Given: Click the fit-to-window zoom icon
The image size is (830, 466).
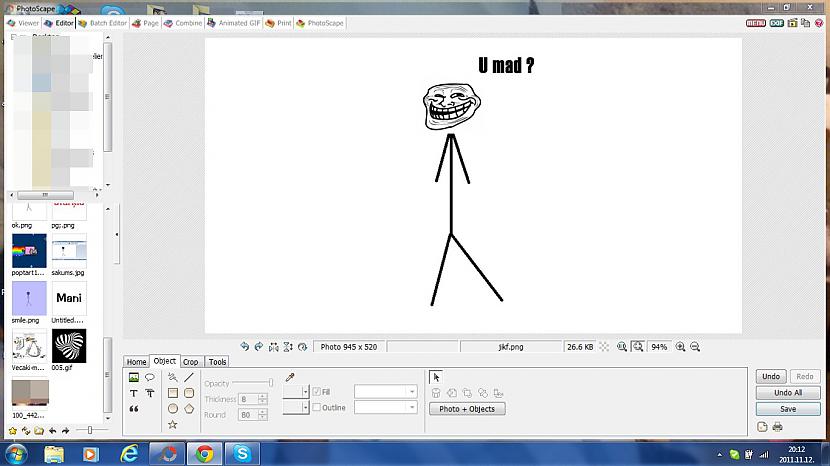Looking at the screenshot, I should coord(638,347).
